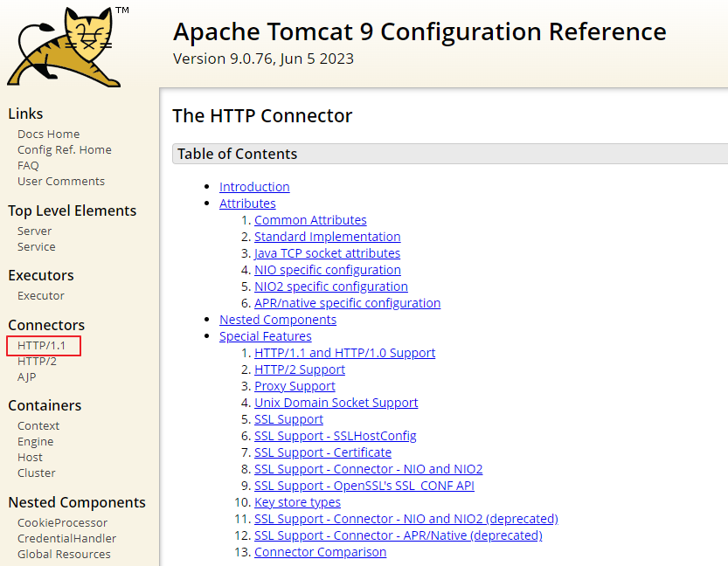
Task: Click the Nested Components sidebar heading
Action: 77,502
